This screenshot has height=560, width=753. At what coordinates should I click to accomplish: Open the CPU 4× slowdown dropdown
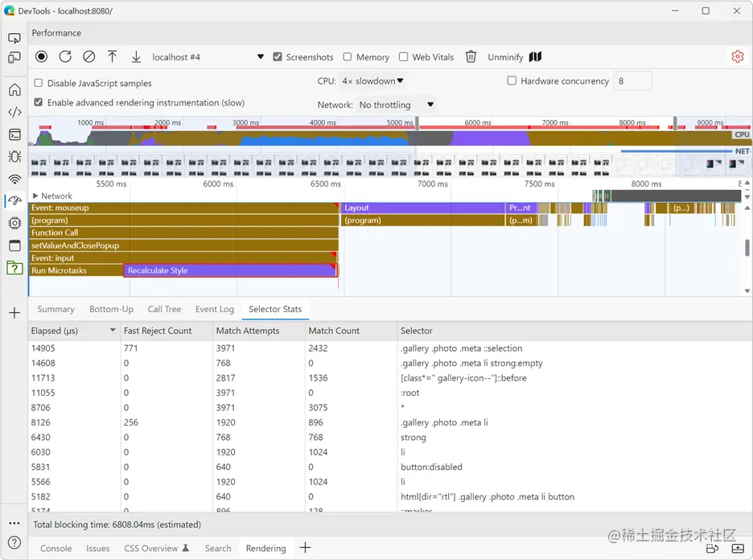tap(372, 81)
